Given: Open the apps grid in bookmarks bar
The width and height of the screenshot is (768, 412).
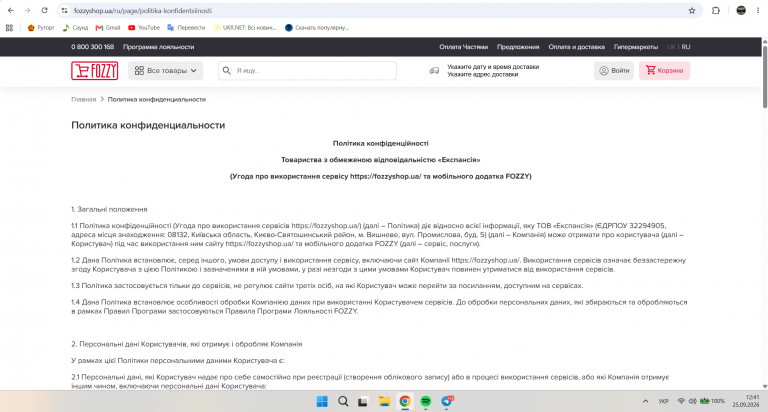Looking at the screenshot, I should click(9, 28).
